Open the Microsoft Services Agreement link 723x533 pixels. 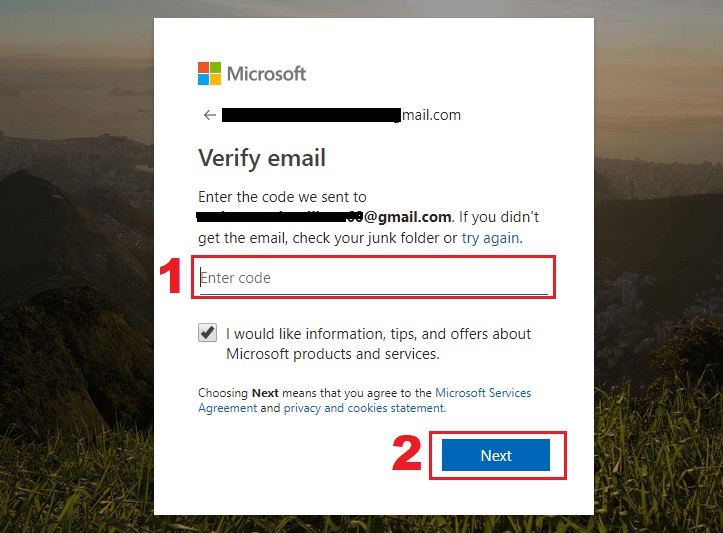click(x=483, y=393)
